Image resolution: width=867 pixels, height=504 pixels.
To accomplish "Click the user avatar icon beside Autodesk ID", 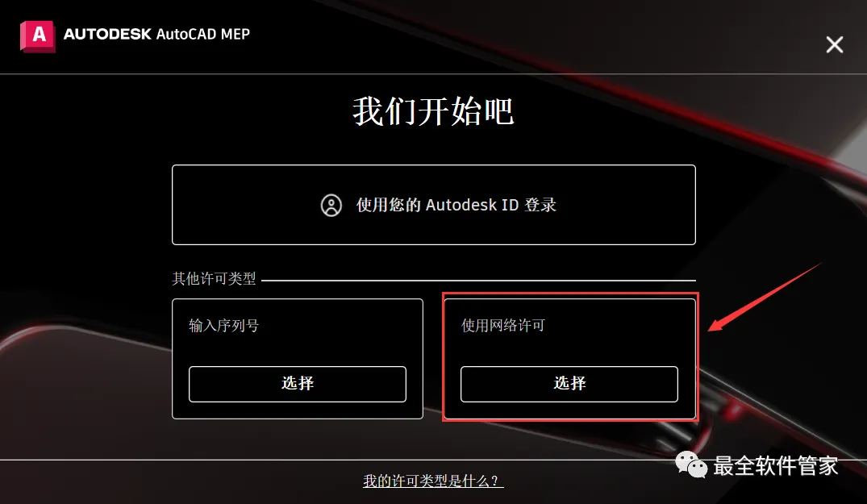I will 331,205.
